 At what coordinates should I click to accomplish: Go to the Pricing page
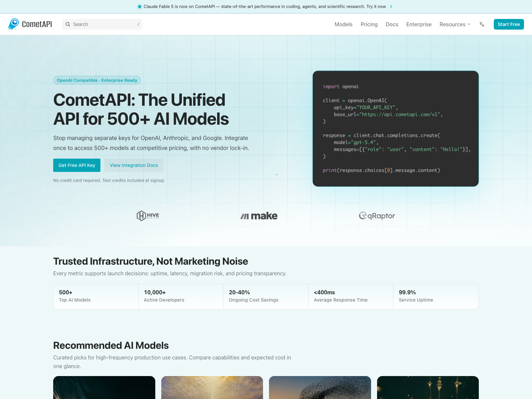pyautogui.click(x=369, y=24)
